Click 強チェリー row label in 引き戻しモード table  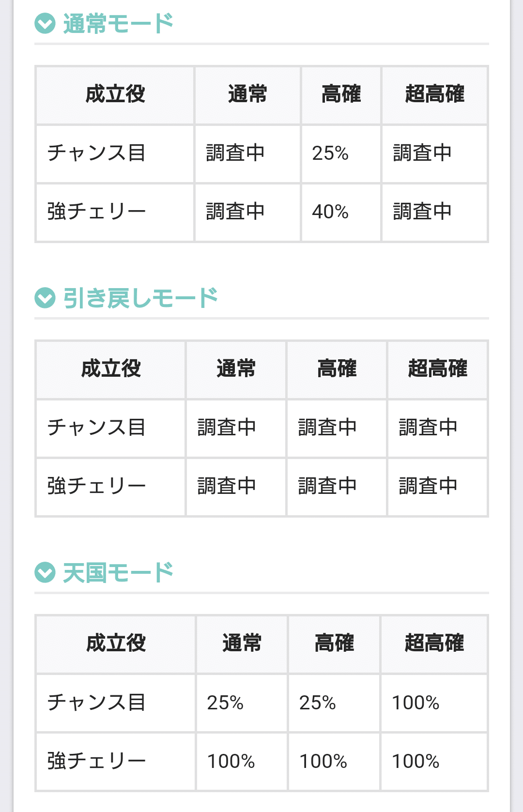point(111,487)
